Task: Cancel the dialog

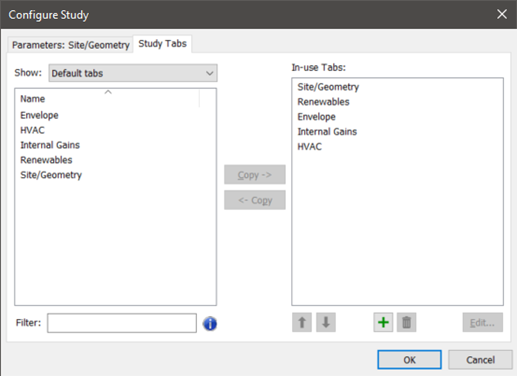Action: [480, 360]
